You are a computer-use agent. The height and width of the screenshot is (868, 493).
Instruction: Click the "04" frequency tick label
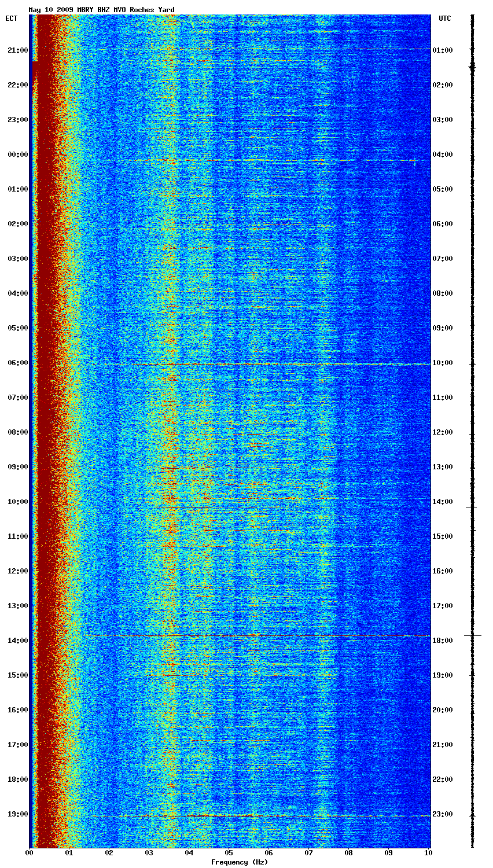click(189, 853)
